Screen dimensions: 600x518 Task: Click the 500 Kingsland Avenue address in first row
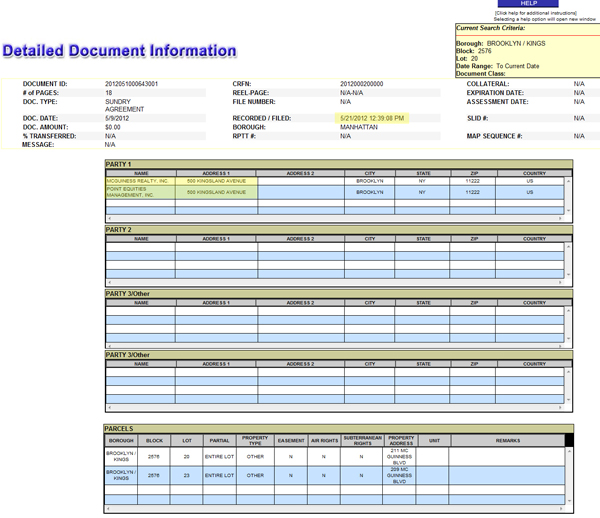click(x=216, y=181)
